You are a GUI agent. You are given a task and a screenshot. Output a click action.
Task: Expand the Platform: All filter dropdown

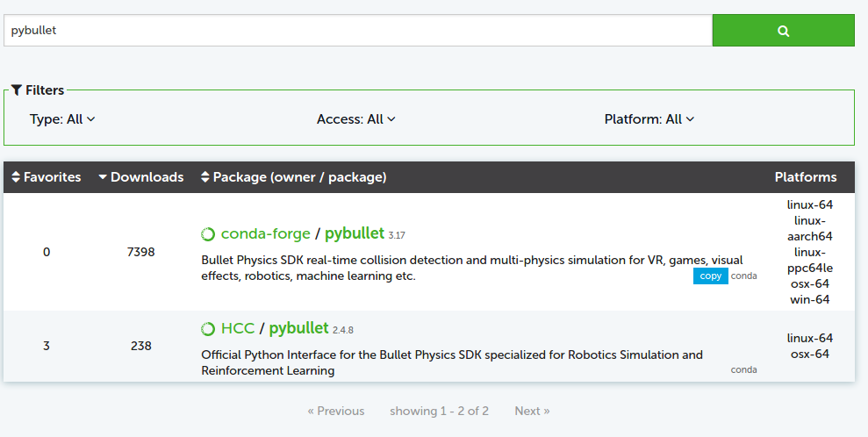point(649,119)
